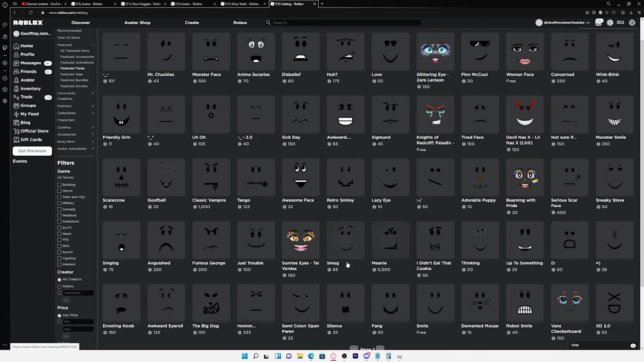The height and width of the screenshot is (362, 644).
Task: Open the My Feed sidebar icon
Action: [x=17, y=114]
